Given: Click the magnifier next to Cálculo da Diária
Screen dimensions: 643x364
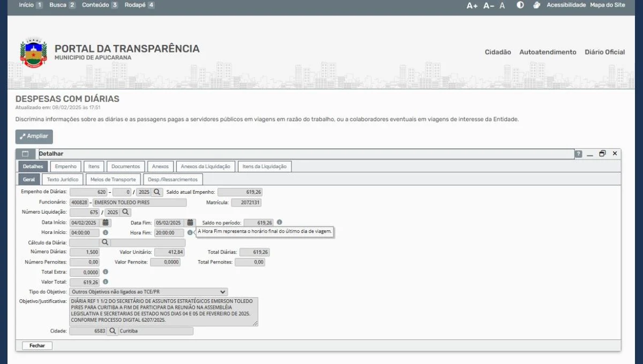Looking at the screenshot, I should (105, 242).
